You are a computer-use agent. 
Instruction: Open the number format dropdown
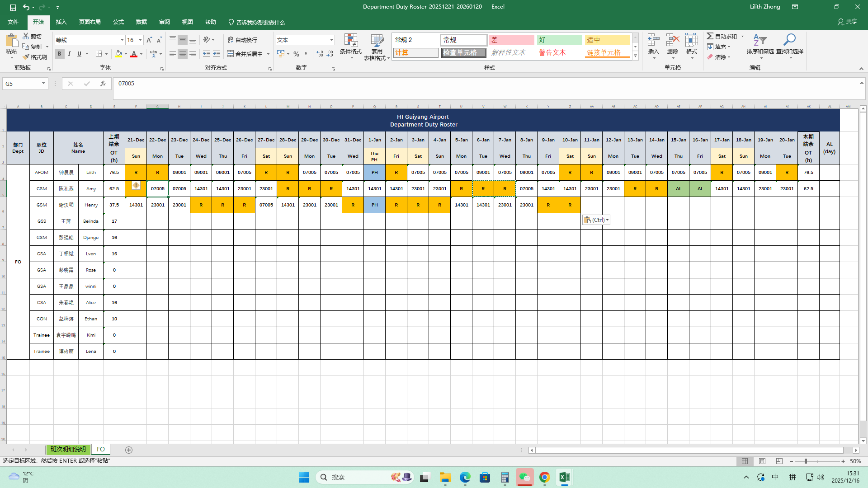click(331, 40)
